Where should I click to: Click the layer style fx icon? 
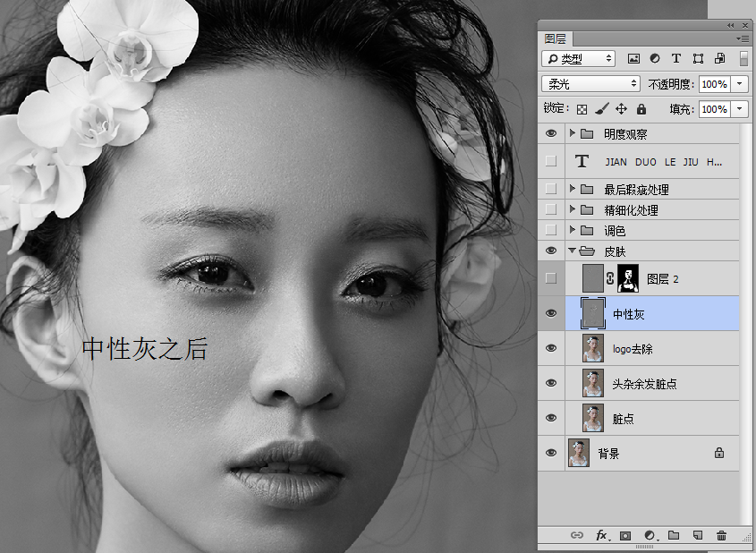coord(602,535)
